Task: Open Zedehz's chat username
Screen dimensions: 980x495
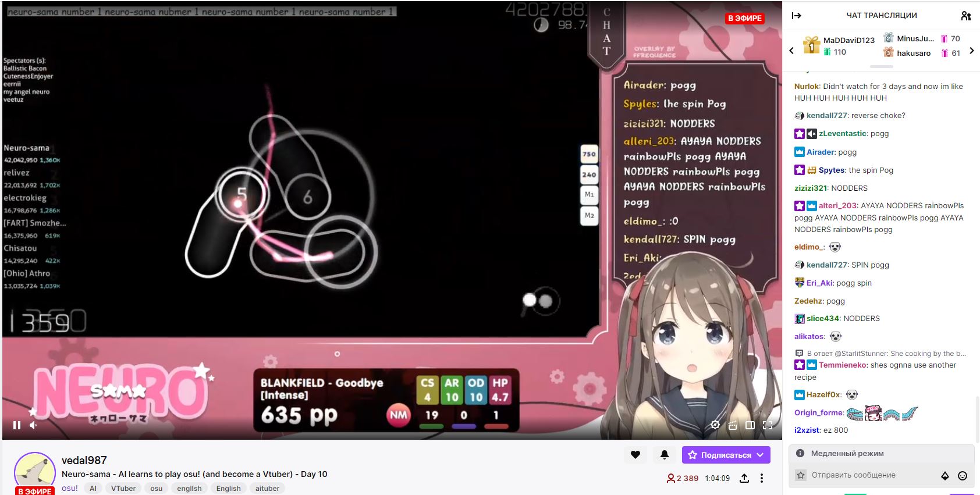Action: pos(808,301)
